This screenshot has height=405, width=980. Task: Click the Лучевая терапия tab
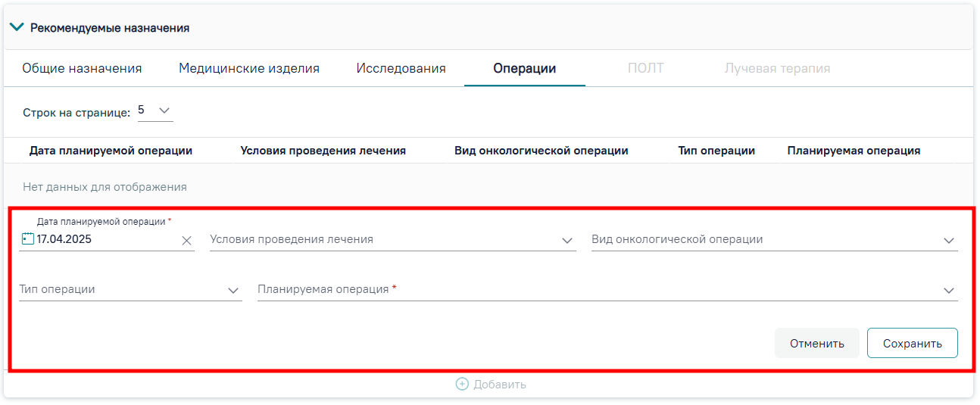click(x=778, y=69)
